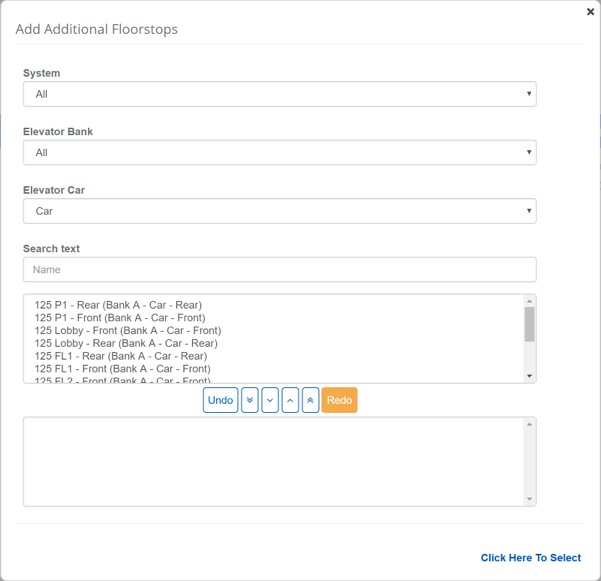
Task: Focus the Search text Name field
Action: point(279,270)
